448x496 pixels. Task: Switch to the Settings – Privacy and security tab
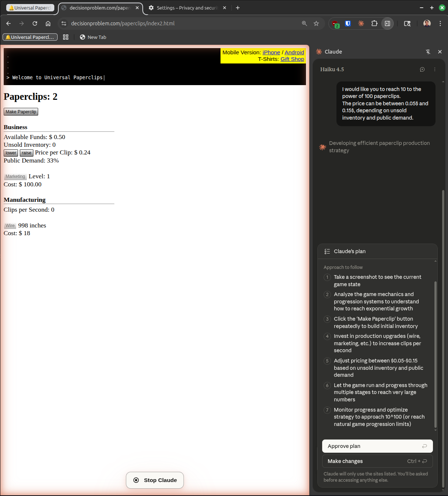(187, 8)
